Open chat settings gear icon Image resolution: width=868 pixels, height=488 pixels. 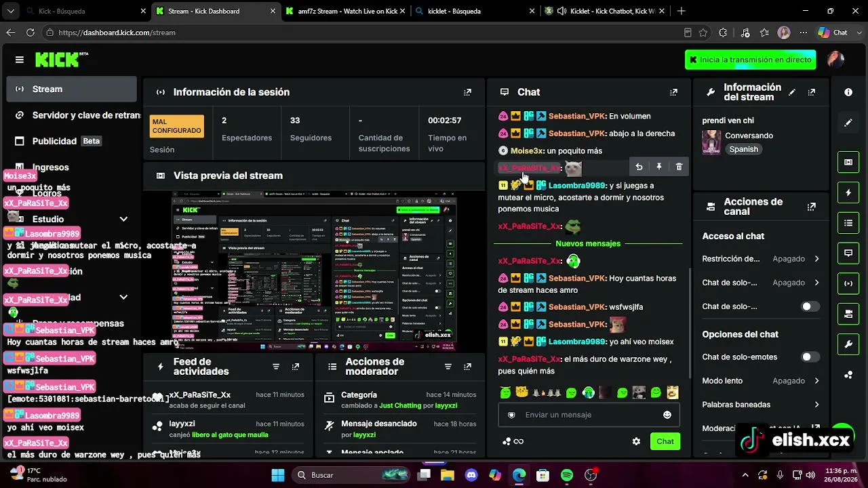click(636, 441)
